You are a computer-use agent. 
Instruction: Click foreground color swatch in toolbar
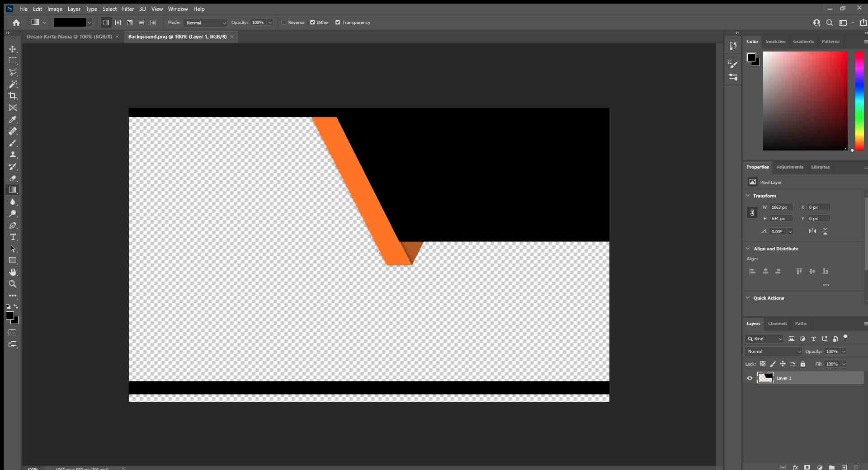tap(10, 316)
